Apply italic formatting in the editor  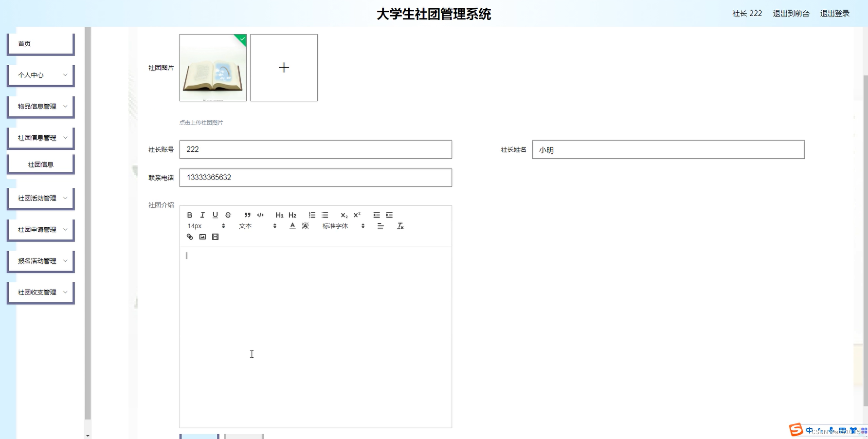pyautogui.click(x=202, y=215)
